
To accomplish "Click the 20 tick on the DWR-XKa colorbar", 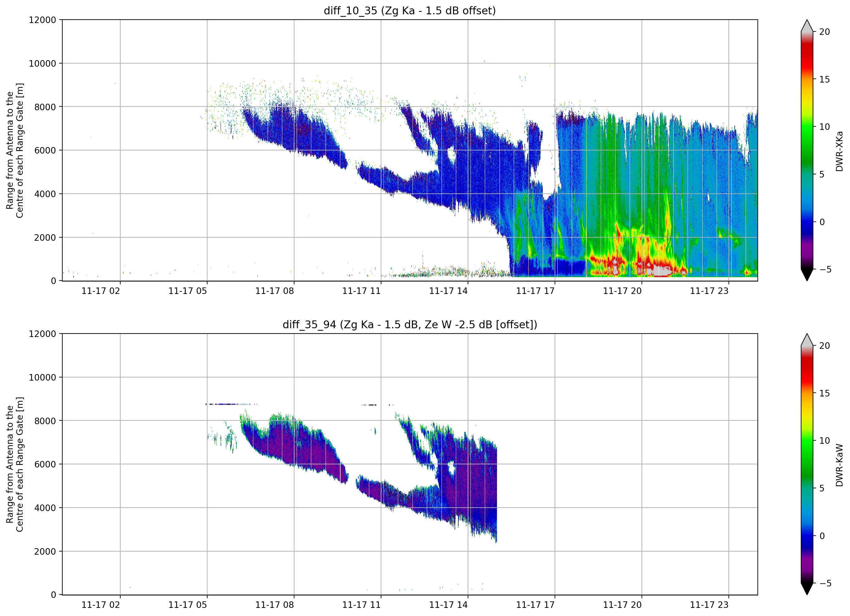I will pyautogui.click(x=824, y=32).
